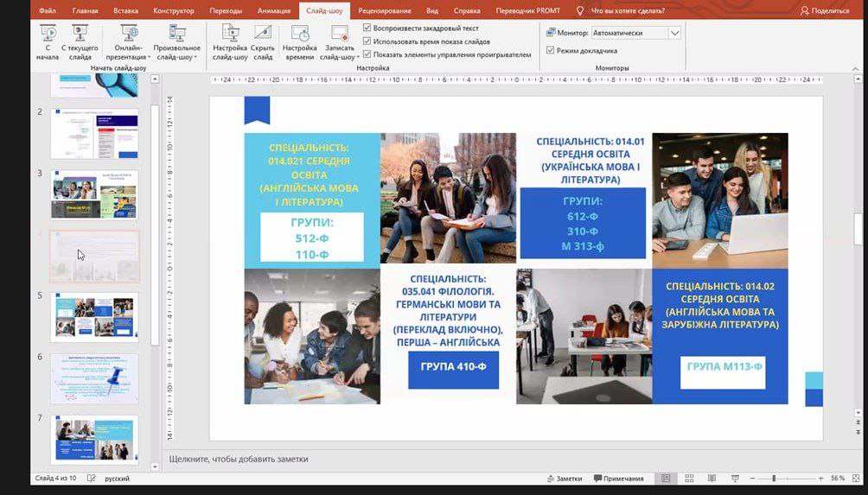868x495 pixels.
Task: Start slideshow from beginning (С начала)
Action: pyautogui.click(x=48, y=41)
